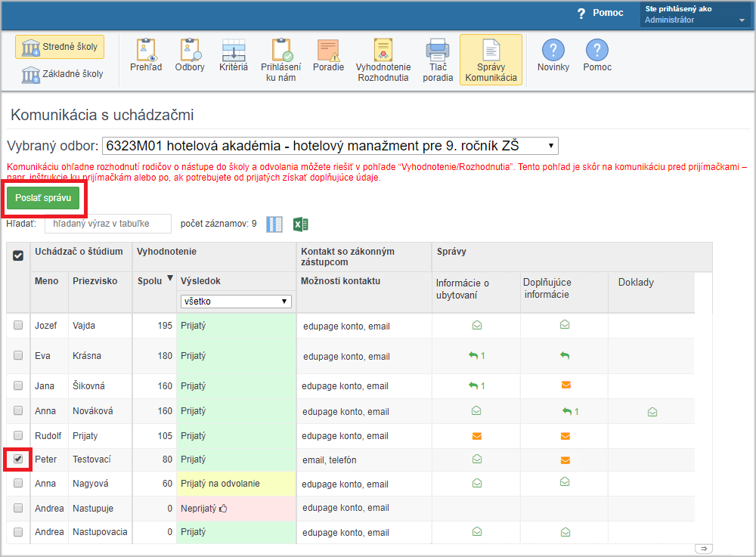
Task: Check the box for Anna Nagyová
Action: tap(18, 483)
